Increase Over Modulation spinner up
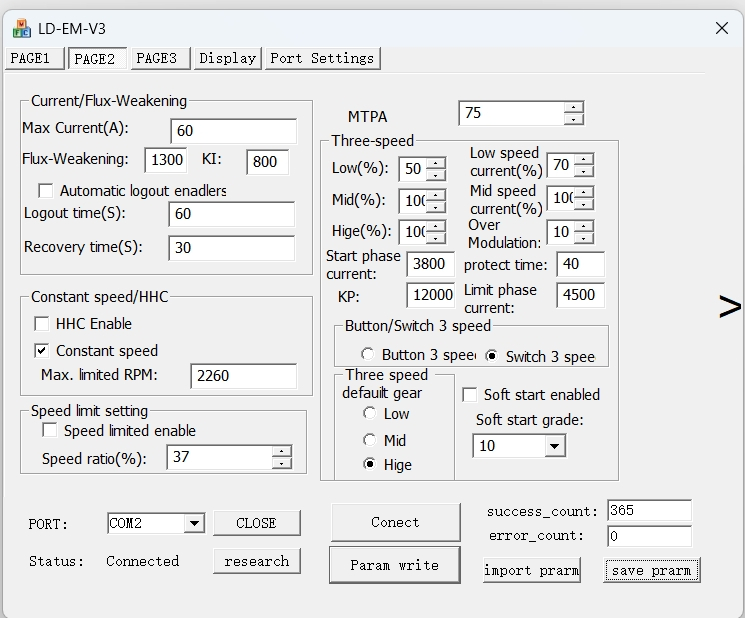The height and width of the screenshot is (618, 745). [584, 227]
